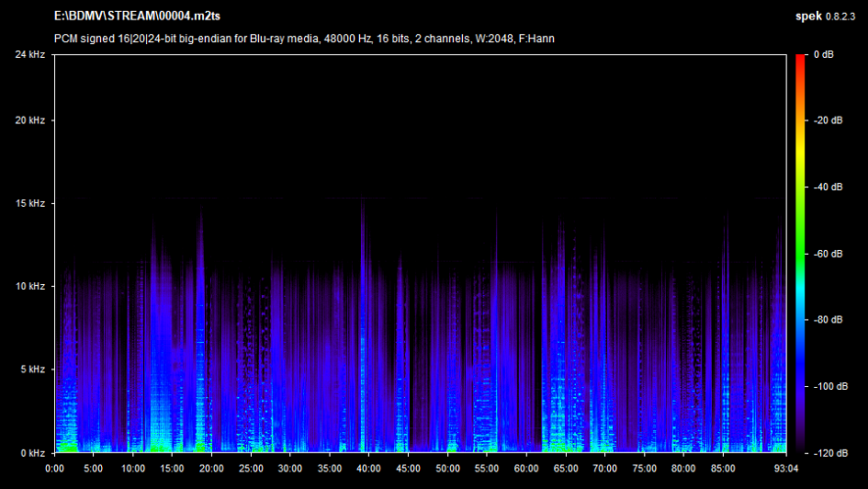Click the 15 kHz frequency axis label
This screenshot has height=489, width=868.
30,203
